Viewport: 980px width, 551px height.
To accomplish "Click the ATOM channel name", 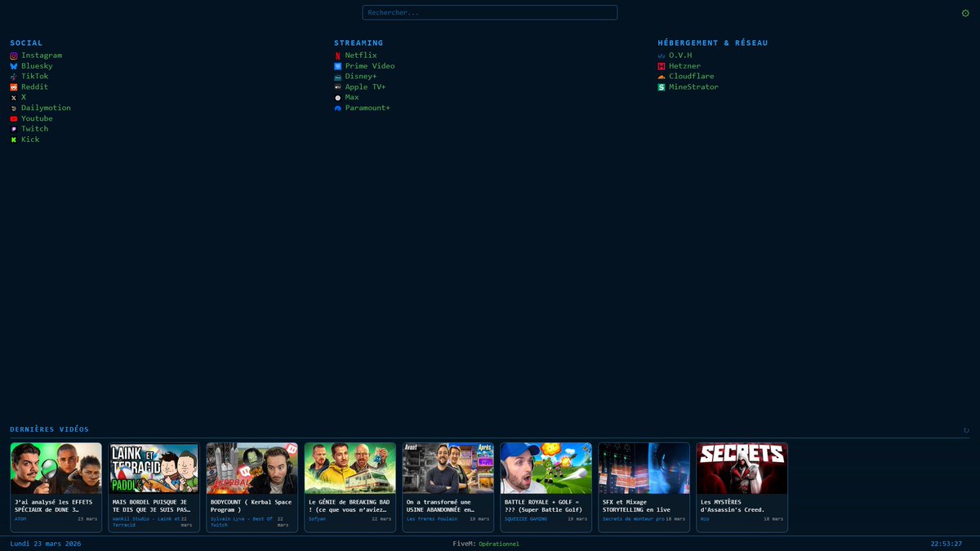I will point(20,519).
